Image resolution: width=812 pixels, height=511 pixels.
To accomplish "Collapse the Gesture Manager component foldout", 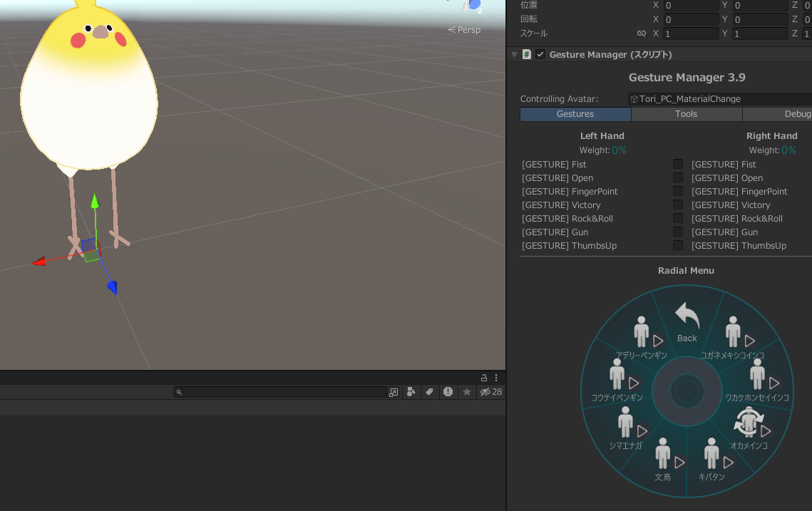I will [514, 54].
